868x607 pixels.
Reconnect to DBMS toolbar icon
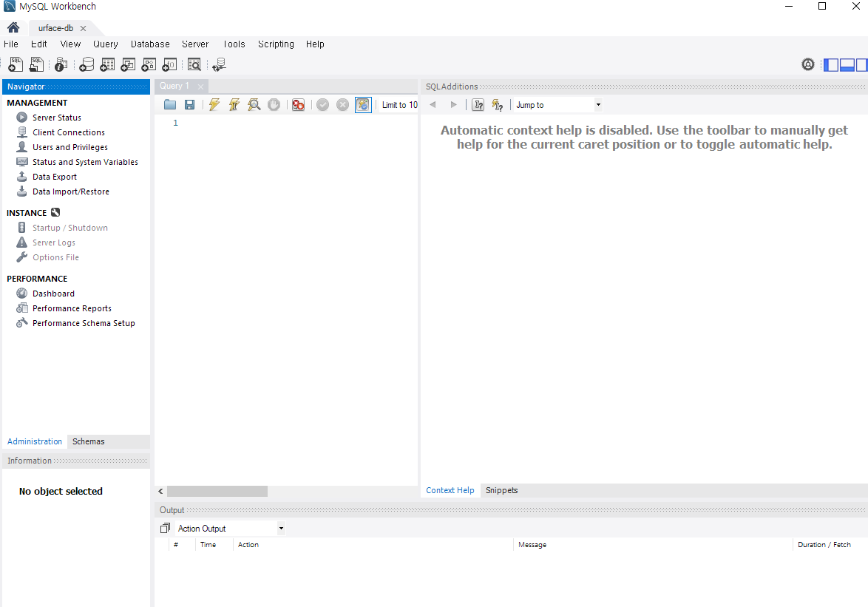pyautogui.click(x=219, y=65)
